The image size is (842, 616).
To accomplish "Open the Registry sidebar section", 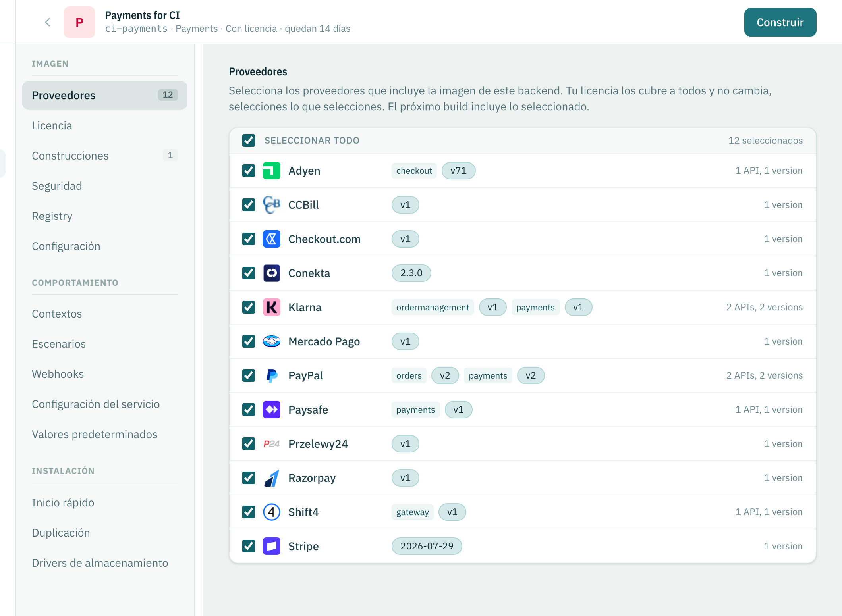I will click(x=105, y=216).
